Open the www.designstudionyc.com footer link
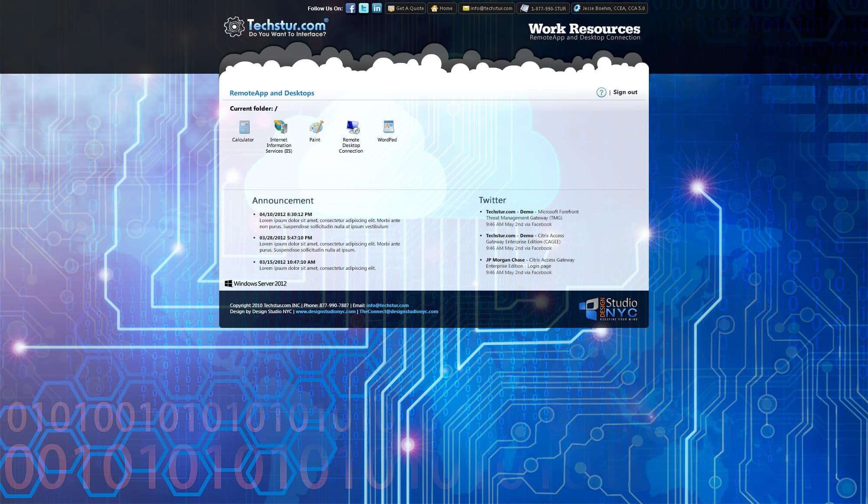 (x=325, y=311)
